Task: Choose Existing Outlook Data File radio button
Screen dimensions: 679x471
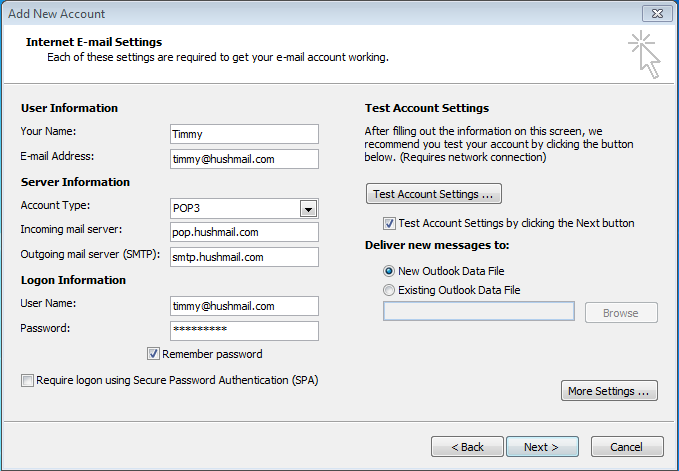Action: [x=389, y=290]
